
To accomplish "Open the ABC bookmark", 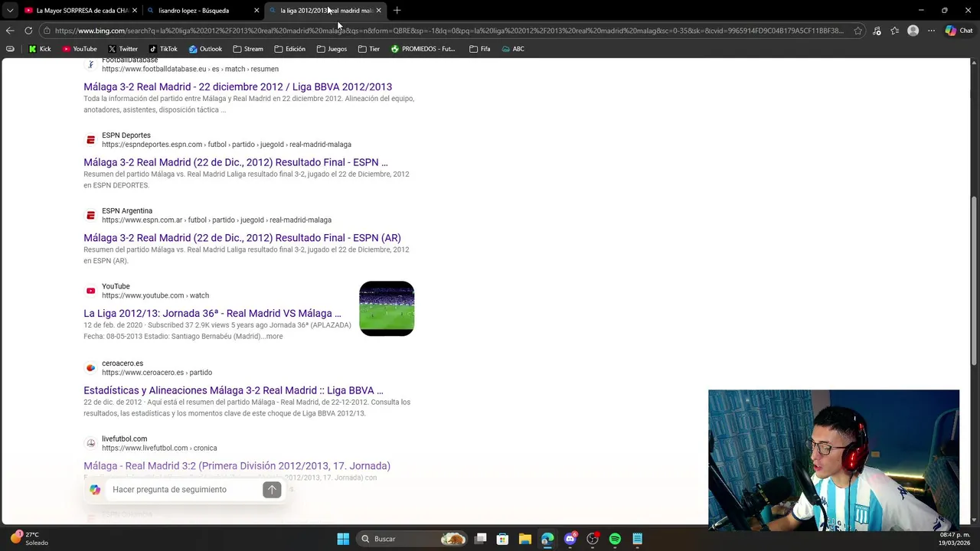I will 513,49.
